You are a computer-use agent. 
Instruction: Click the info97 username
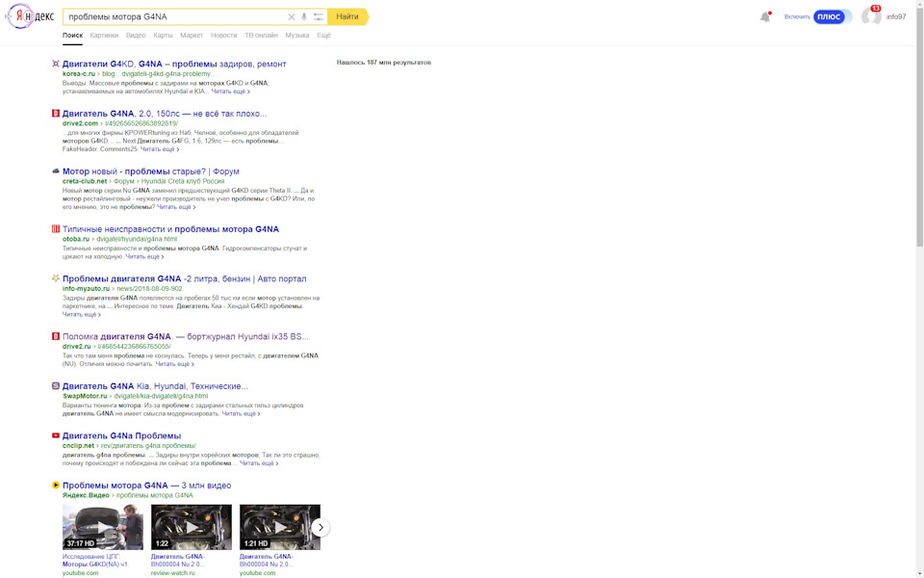(x=896, y=17)
